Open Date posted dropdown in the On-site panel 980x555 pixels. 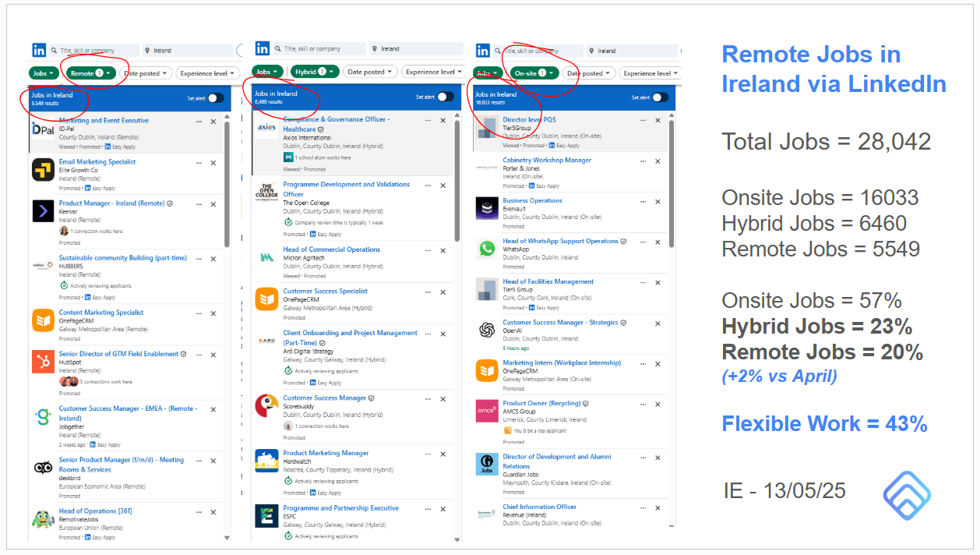tap(590, 73)
